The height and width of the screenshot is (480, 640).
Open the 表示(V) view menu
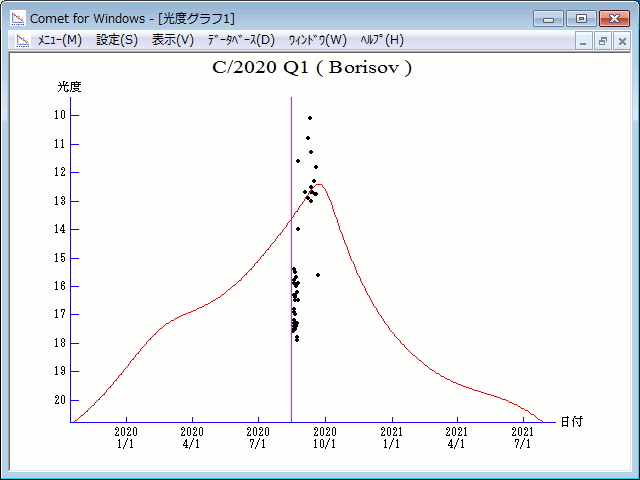click(173, 40)
